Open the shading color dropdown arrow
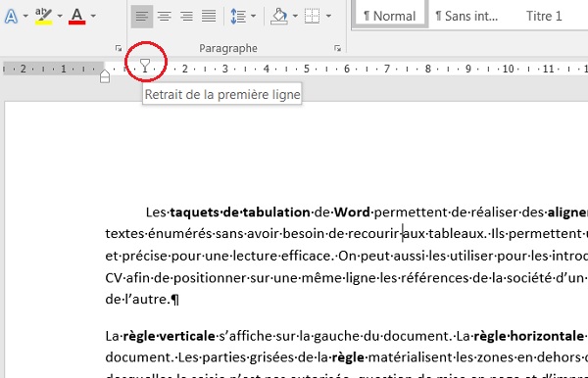 (x=295, y=16)
